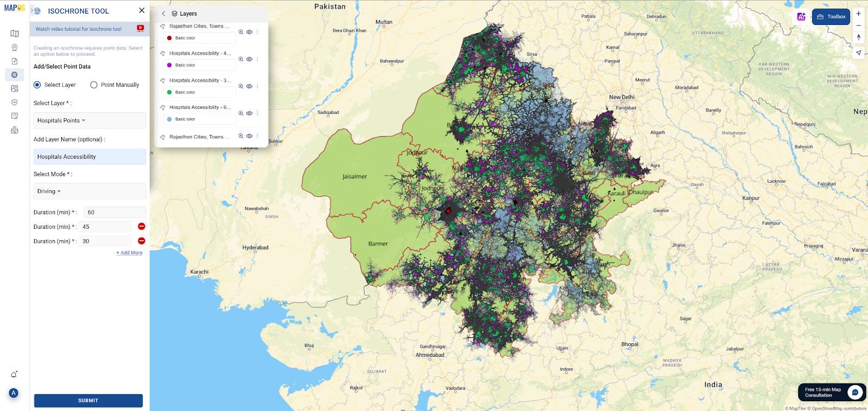
Task: Pick the purple Basic color swatch
Action: tap(169, 65)
